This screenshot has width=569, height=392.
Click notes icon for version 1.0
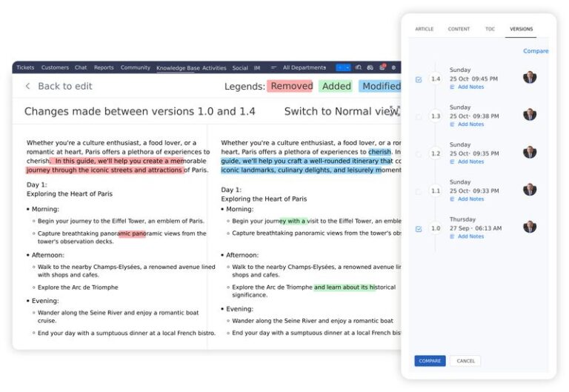(x=452, y=236)
